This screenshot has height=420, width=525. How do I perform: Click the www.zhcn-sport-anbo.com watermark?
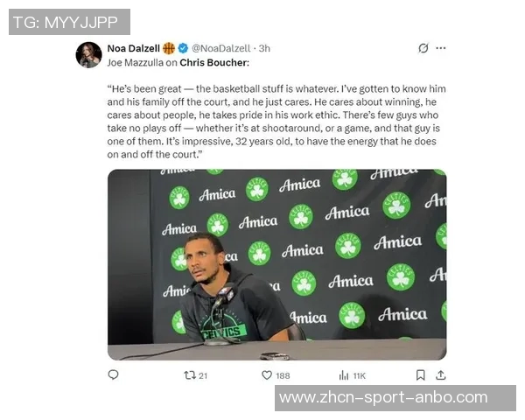[395, 397]
